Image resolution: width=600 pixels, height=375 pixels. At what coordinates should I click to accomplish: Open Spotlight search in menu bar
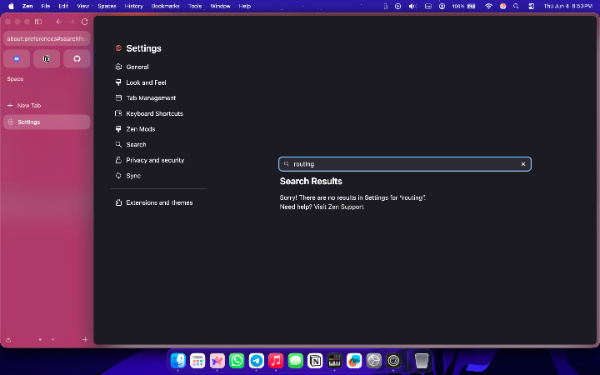[516, 6]
